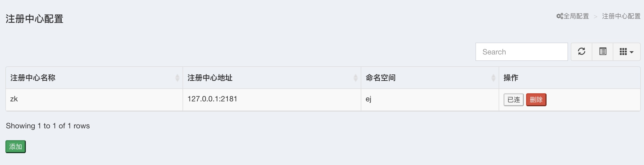The height and width of the screenshot is (165, 644).
Task: Select the zk name cell
Action: pyautogui.click(x=94, y=99)
